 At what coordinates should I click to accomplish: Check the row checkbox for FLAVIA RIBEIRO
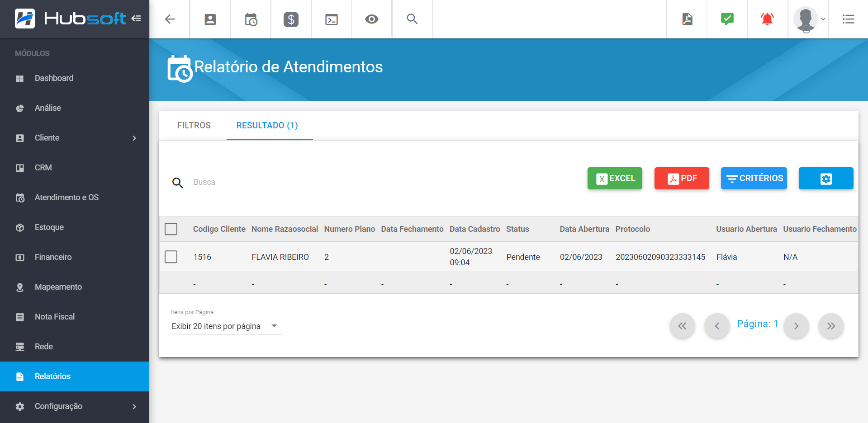tap(171, 257)
